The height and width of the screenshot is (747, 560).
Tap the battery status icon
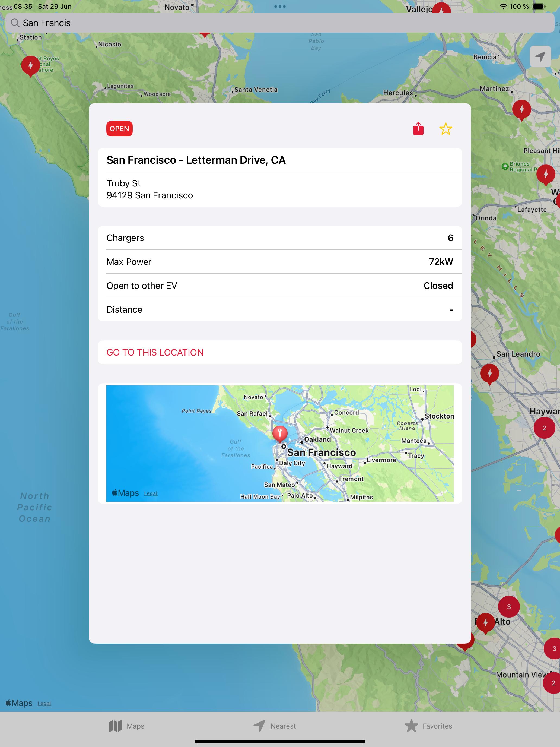[x=539, y=7]
